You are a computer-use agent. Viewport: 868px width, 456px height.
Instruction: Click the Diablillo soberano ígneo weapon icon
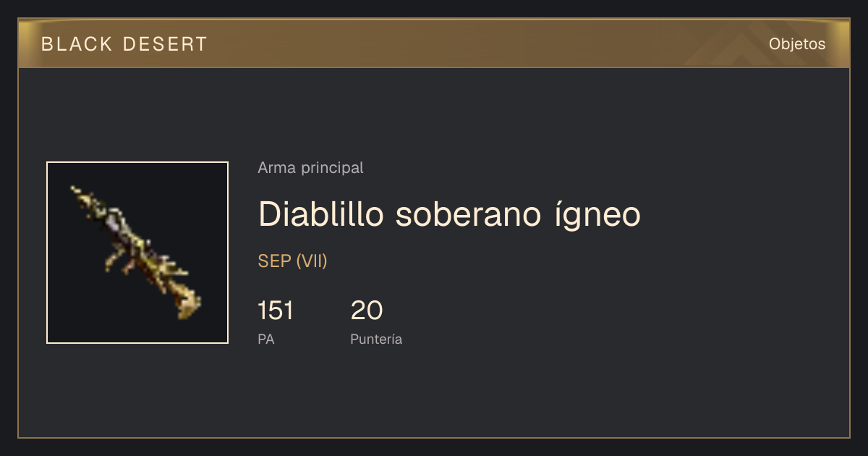coord(137,253)
